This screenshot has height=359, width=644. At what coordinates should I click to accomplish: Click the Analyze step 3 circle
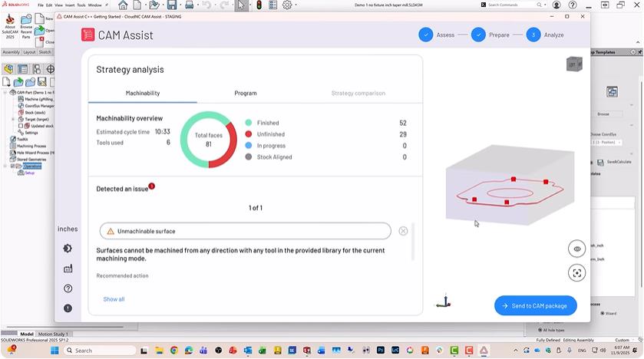(533, 35)
